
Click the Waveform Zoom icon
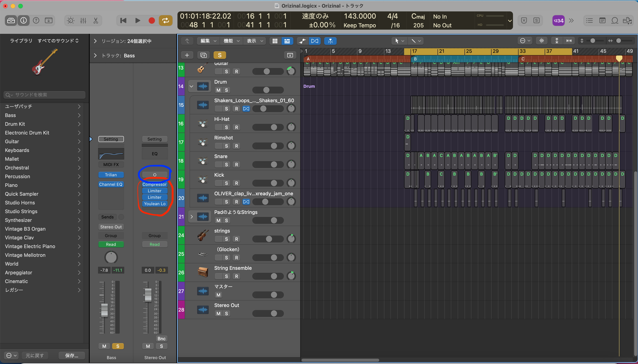click(x=541, y=41)
